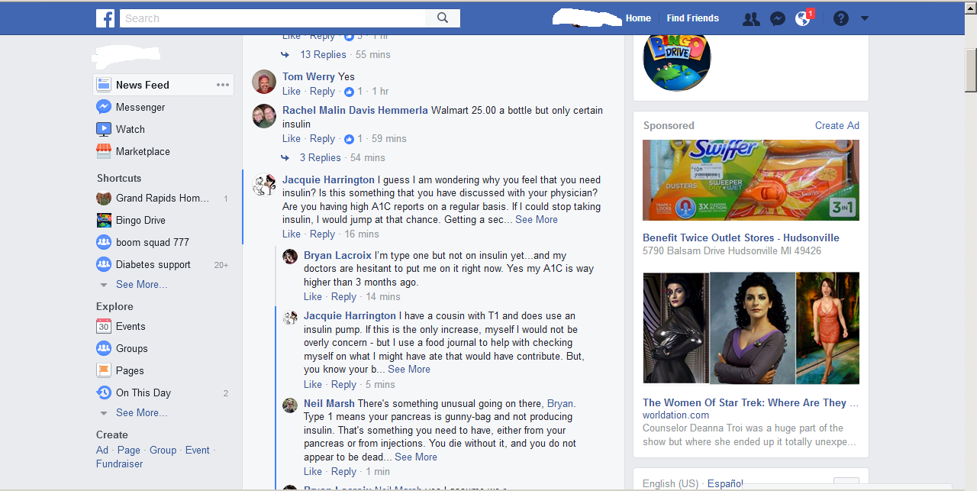
Task: Click the Search input field
Action: [x=272, y=18]
